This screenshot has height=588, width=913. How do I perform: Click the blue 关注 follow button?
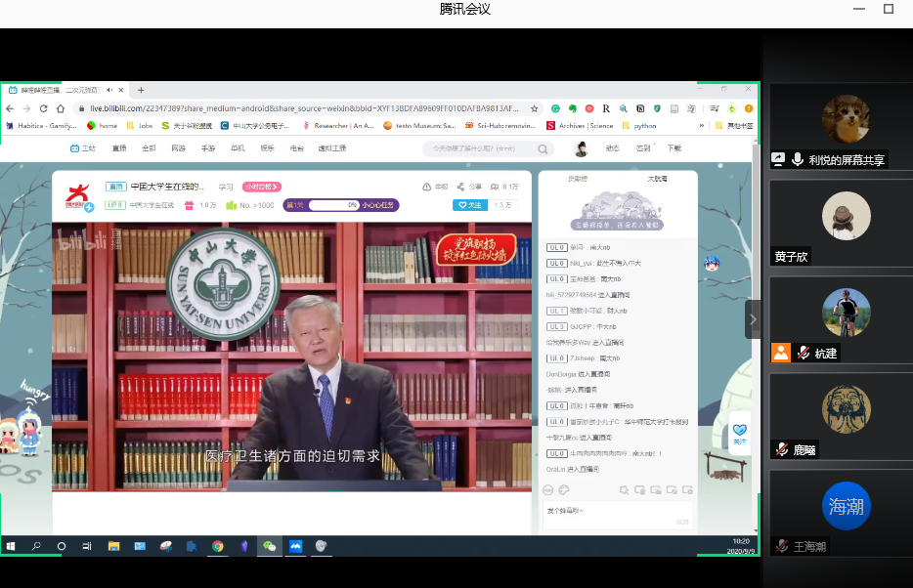(x=470, y=205)
